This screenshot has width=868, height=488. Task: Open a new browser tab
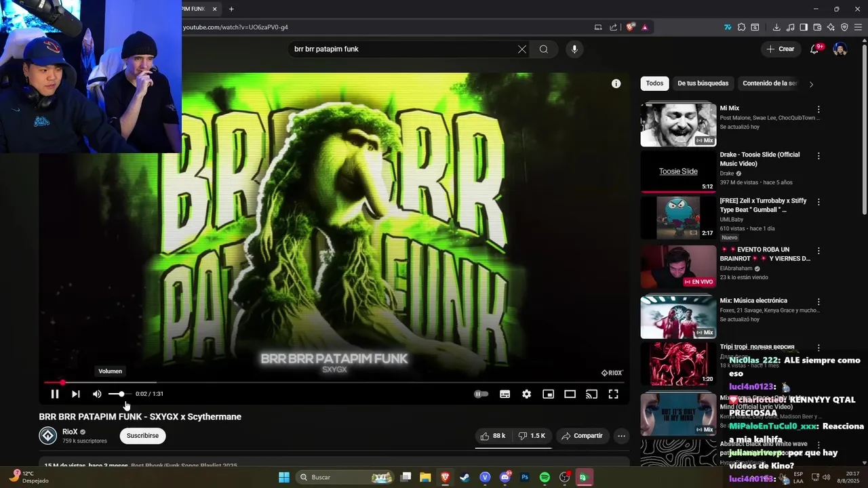(x=231, y=9)
